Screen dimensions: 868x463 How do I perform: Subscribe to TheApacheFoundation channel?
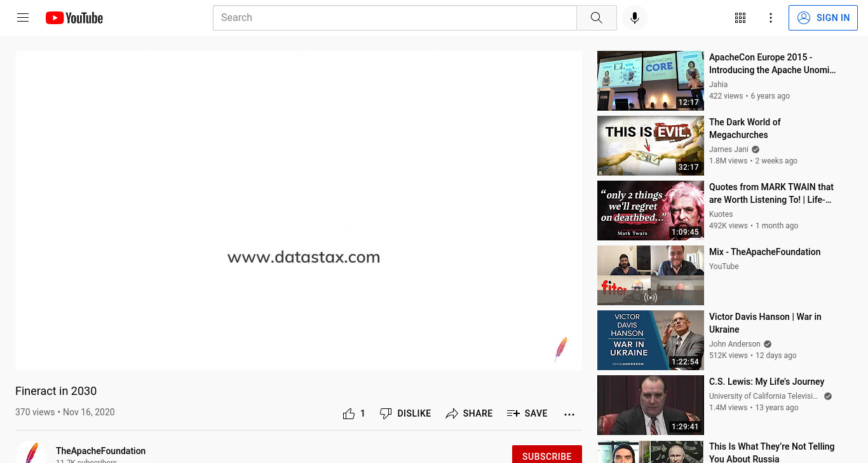click(x=547, y=454)
